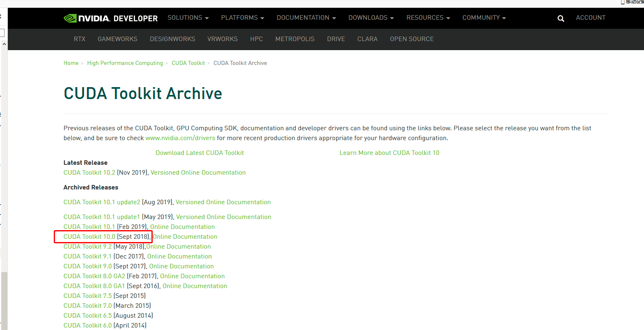Open CUDA Toolkit 6.5 link
Viewport: 644px width, 330px height.
click(87, 316)
